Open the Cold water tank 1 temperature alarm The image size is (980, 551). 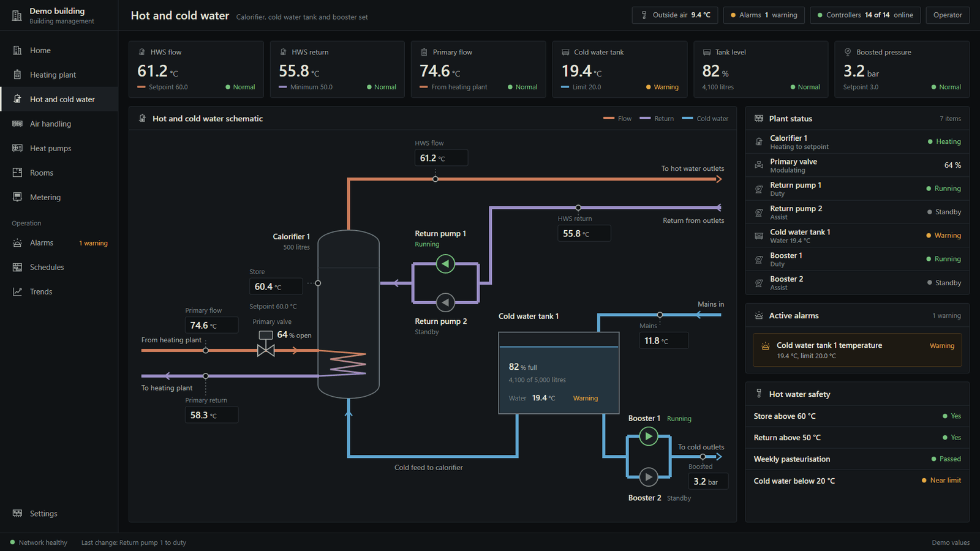pyautogui.click(x=857, y=350)
